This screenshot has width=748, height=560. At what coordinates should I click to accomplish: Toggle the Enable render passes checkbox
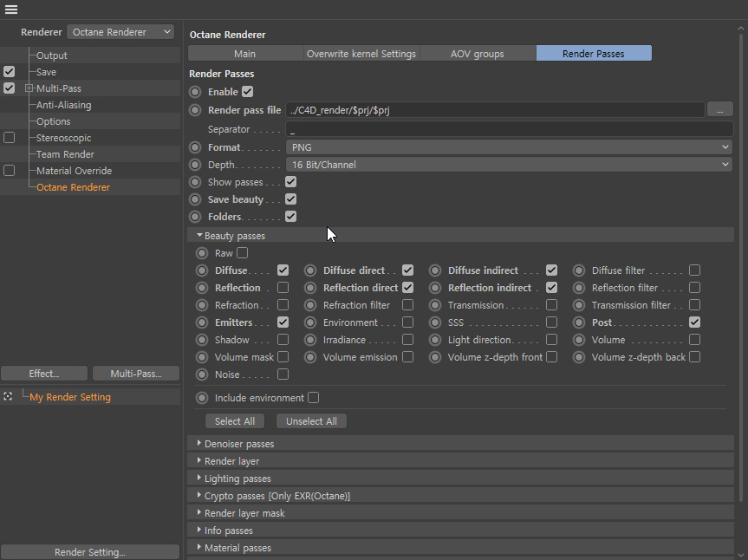(x=248, y=92)
